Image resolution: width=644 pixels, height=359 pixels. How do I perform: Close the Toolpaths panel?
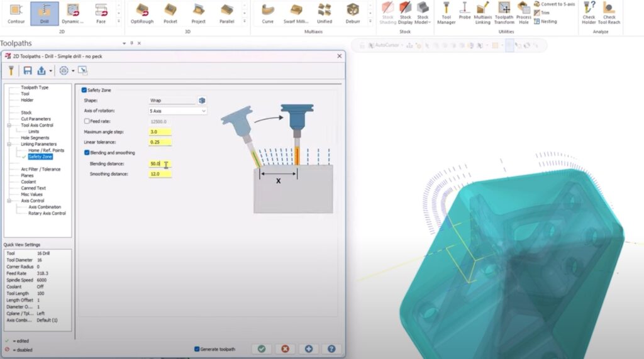coord(139,43)
